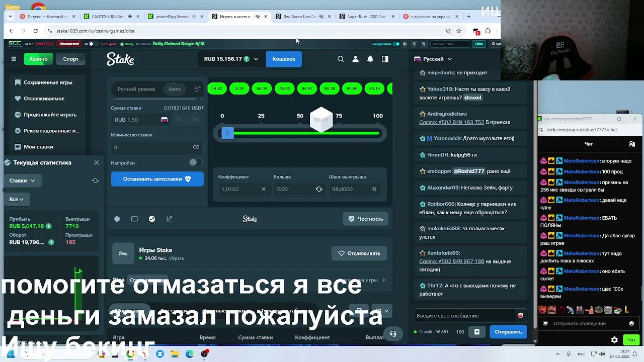Close the Текущая статистика panel
Screen dimensions: 644x362
(97, 162)
